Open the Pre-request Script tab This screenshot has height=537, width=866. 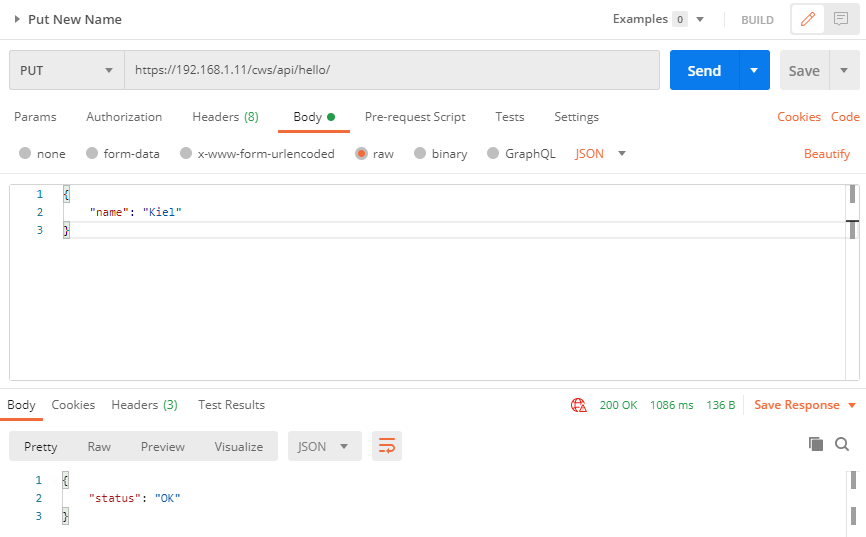pyautogui.click(x=415, y=117)
